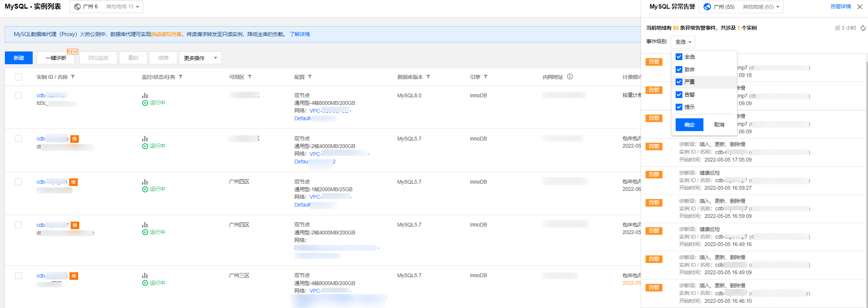Click filter icon beside 可用区 header
Viewport: 868px width, 308px height.
pyautogui.click(x=250, y=77)
